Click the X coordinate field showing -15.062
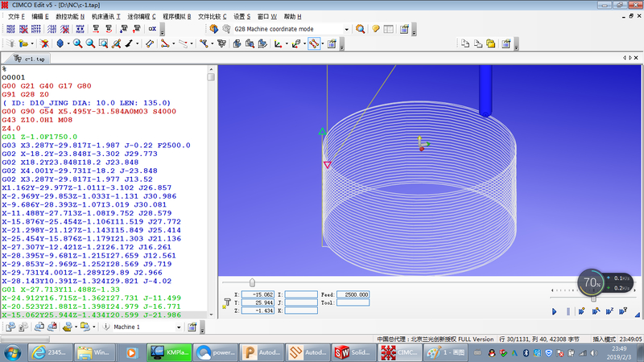 pyautogui.click(x=258, y=294)
